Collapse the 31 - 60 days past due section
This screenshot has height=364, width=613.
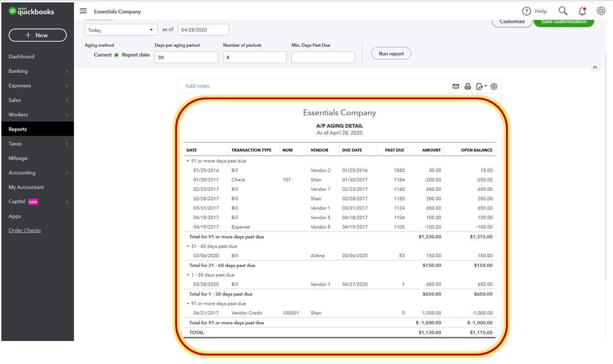pos(187,246)
